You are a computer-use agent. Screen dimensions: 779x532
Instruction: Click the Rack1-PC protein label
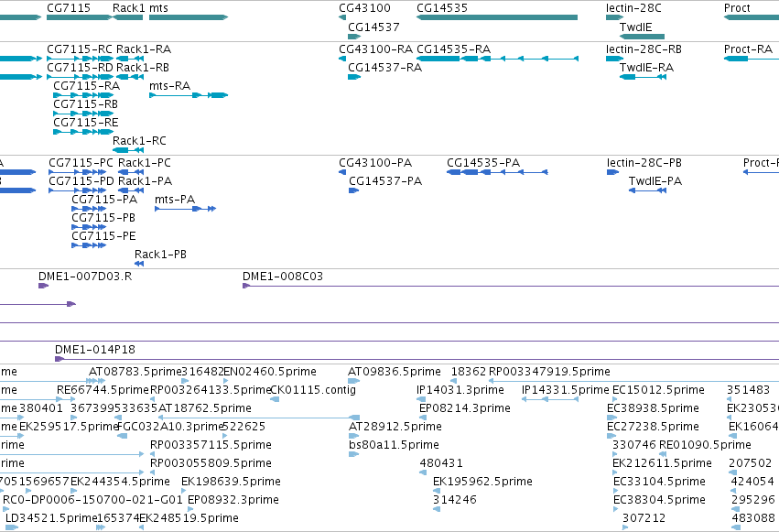click(x=145, y=163)
